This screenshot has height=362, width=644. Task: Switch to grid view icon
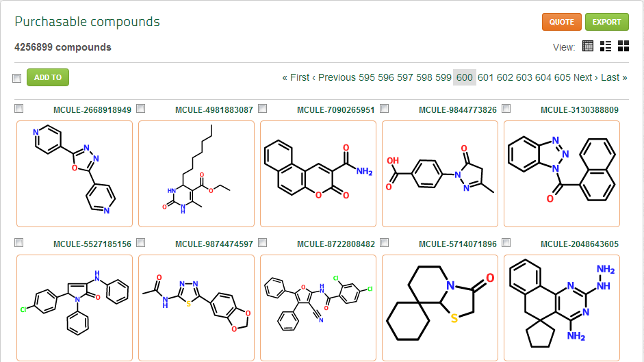(x=623, y=46)
